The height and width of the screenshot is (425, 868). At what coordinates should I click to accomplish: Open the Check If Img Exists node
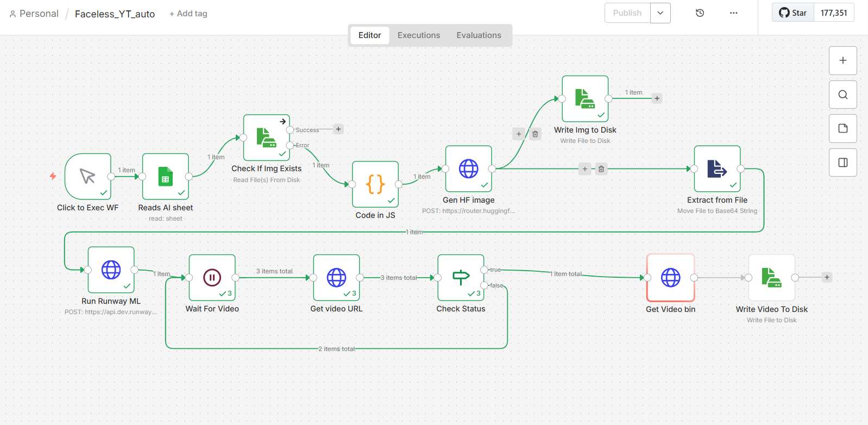(267, 137)
